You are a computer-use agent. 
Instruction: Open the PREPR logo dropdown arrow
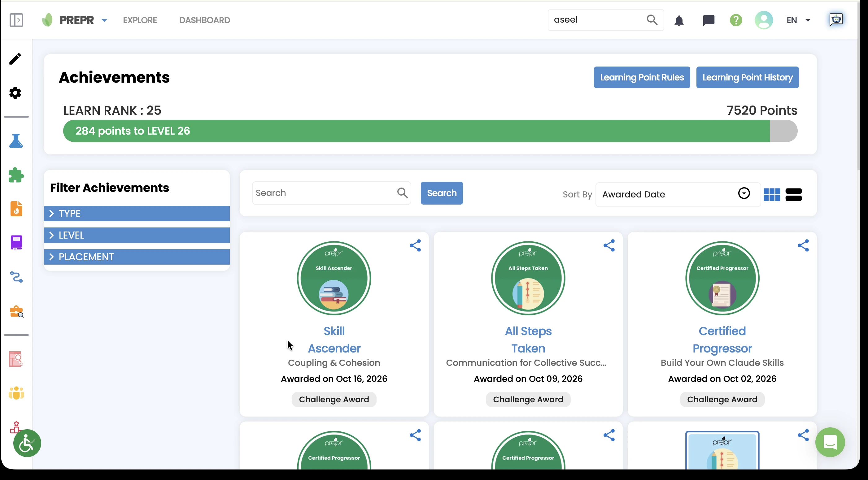(x=104, y=20)
